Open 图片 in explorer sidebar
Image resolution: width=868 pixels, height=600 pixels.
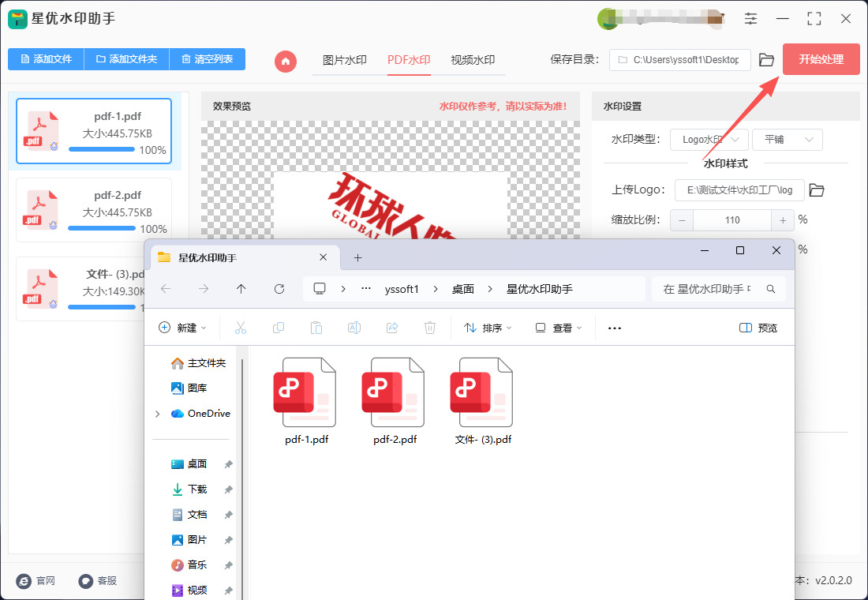click(x=189, y=540)
